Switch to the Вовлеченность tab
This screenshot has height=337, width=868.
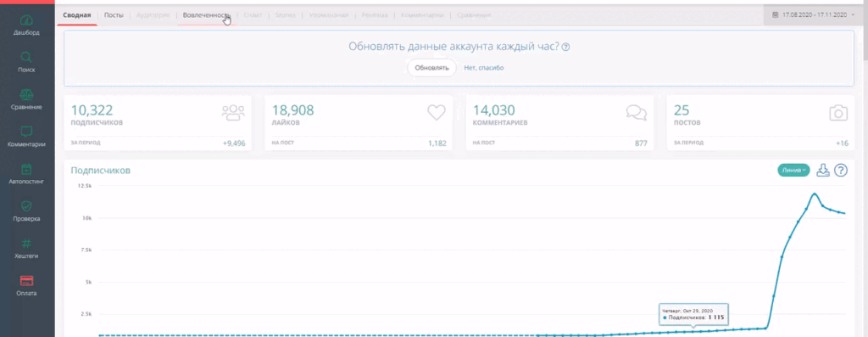[x=206, y=15]
